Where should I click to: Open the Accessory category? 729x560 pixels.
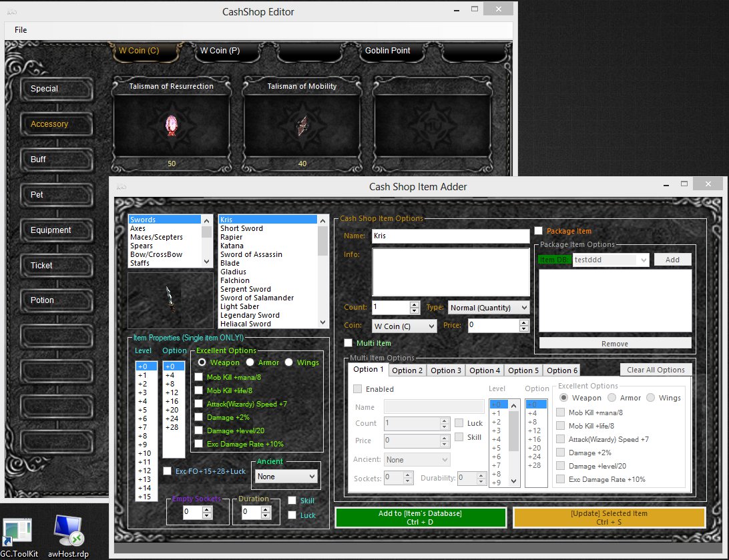(57, 124)
